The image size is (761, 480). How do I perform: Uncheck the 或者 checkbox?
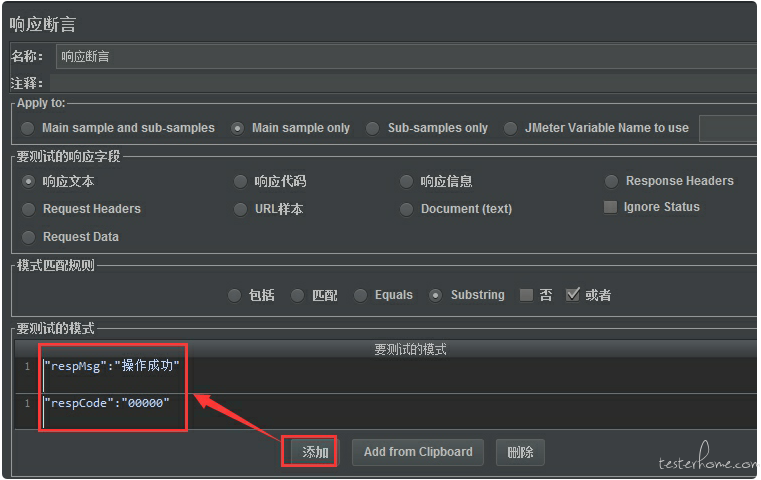pos(573,294)
